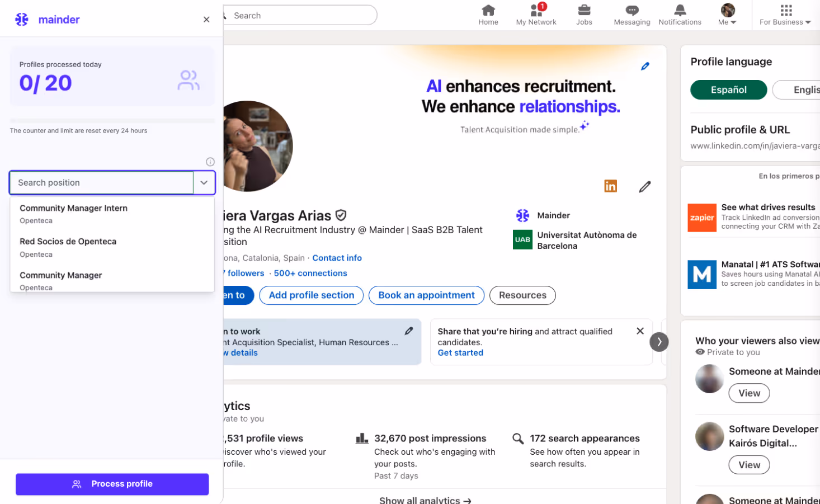This screenshot has width=820, height=504.
Task: Select Community Manager Intern position
Action: [x=112, y=214]
